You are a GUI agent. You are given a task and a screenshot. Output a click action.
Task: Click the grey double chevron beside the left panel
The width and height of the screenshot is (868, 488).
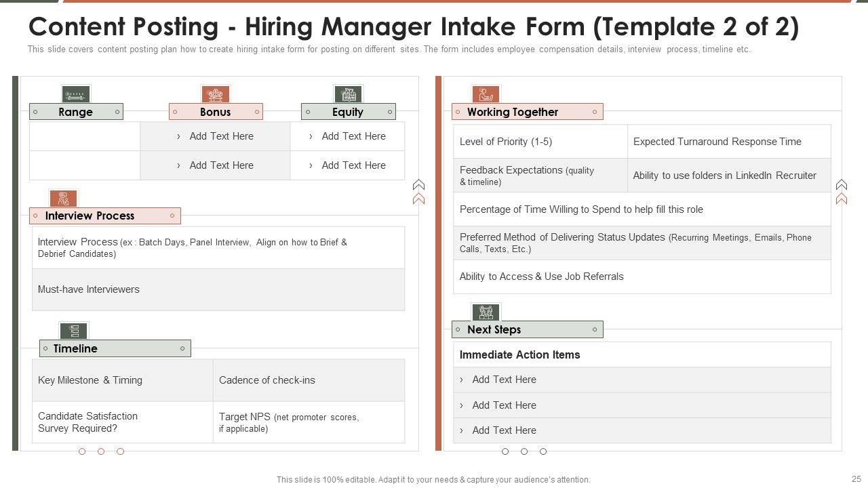[418, 185]
